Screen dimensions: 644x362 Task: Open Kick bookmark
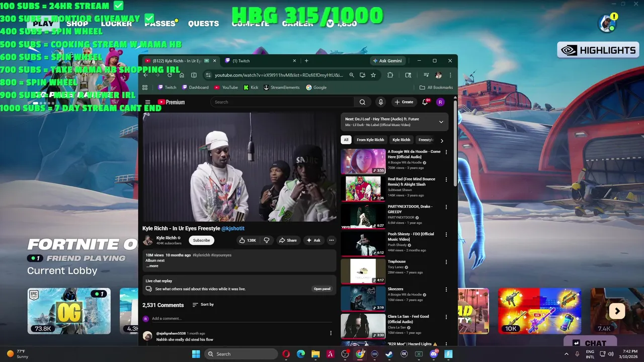[x=251, y=87]
